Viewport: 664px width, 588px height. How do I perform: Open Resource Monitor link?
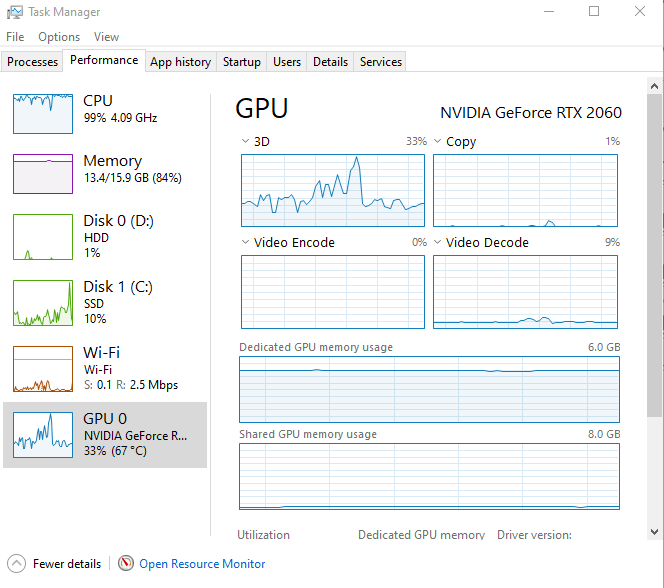click(202, 564)
